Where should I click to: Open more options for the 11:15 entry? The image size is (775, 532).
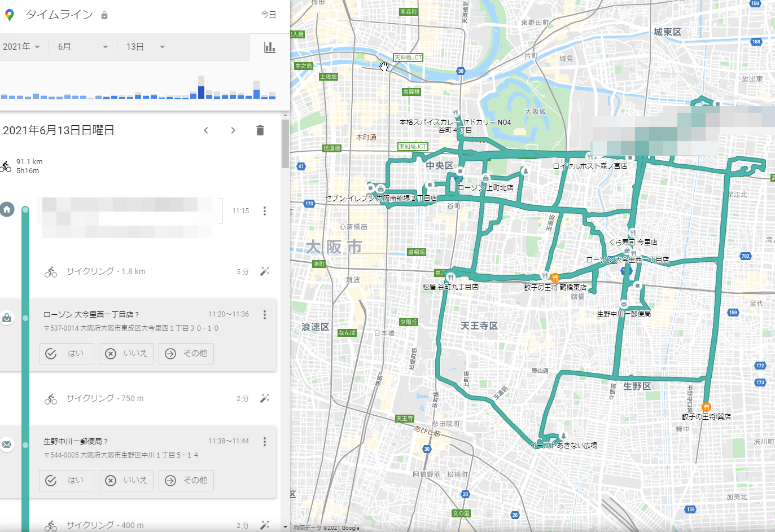pyautogui.click(x=264, y=211)
